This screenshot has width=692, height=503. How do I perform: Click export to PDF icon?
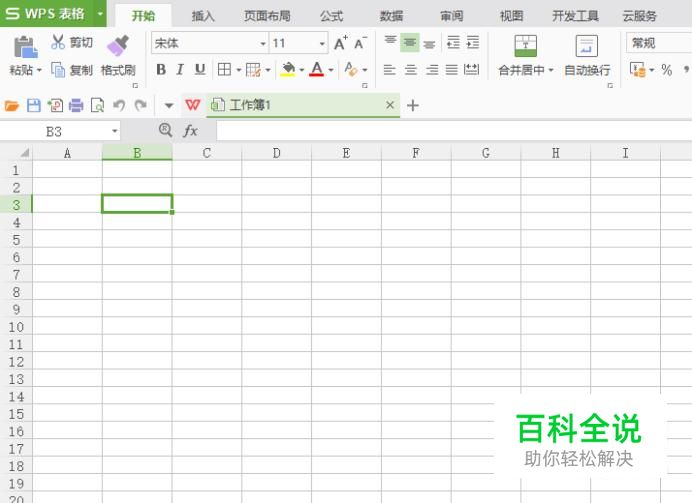[x=55, y=105]
